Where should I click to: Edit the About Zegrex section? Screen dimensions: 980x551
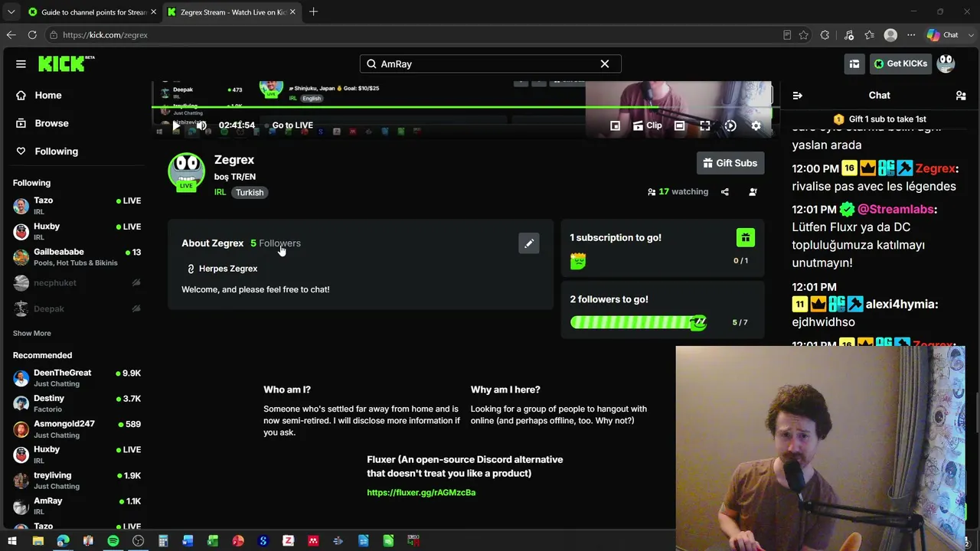pyautogui.click(x=529, y=243)
